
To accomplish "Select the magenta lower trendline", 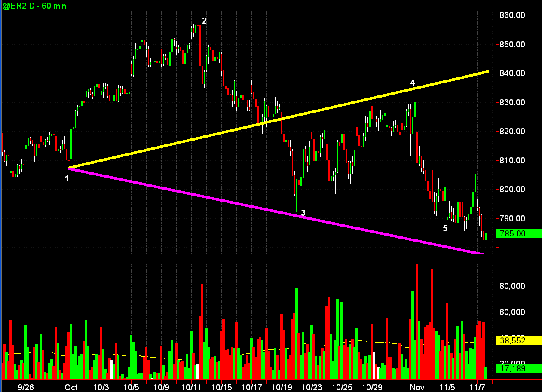I will [x=277, y=211].
